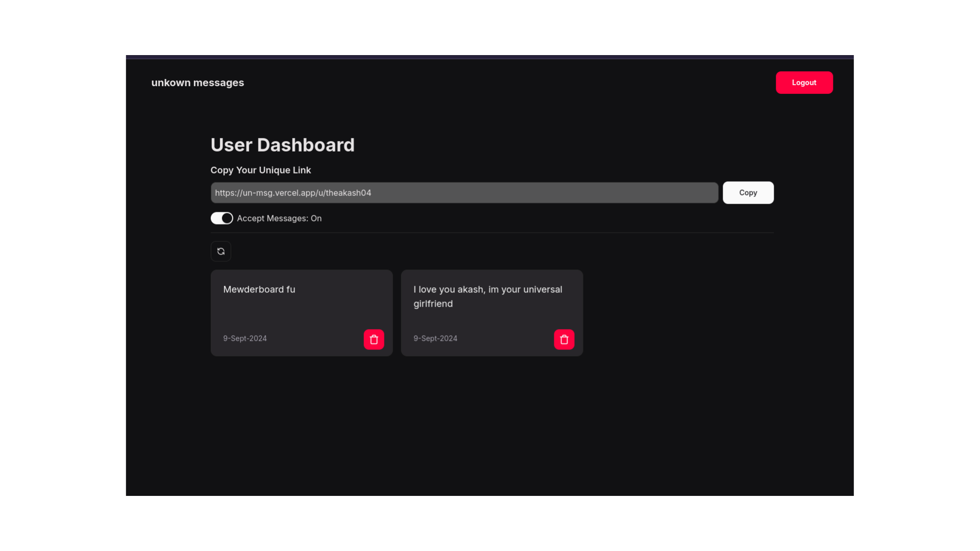980x551 pixels.
Task: Click the unique link URL field
Action: [464, 193]
